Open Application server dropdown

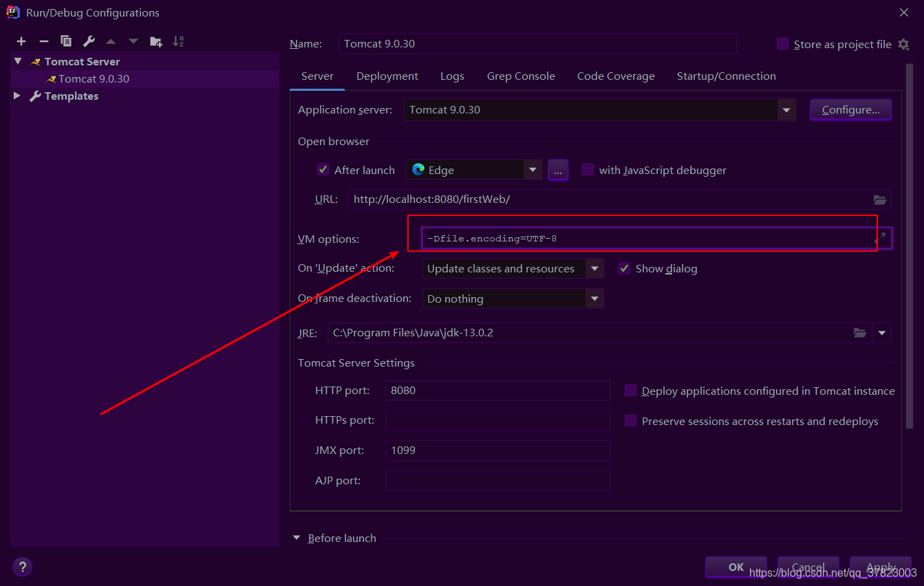pyautogui.click(x=786, y=110)
